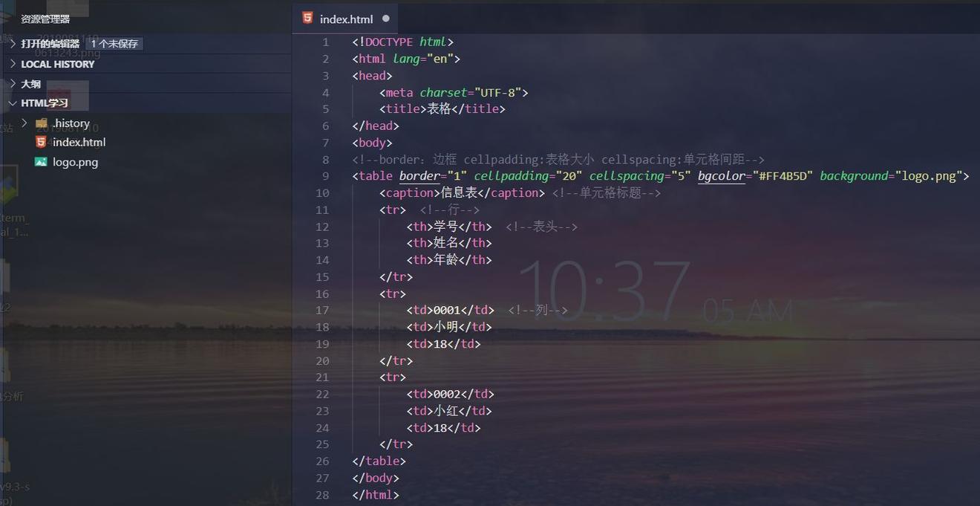Open logo.png from the file tree
Screen dimensions: 980x506
(75, 162)
